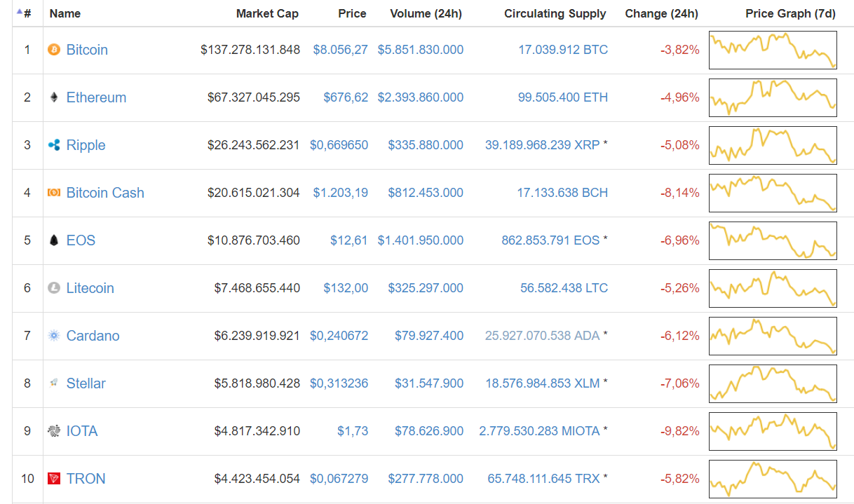Click the Litecoin logo icon
The height and width of the screenshot is (504, 854).
(54, 288)
